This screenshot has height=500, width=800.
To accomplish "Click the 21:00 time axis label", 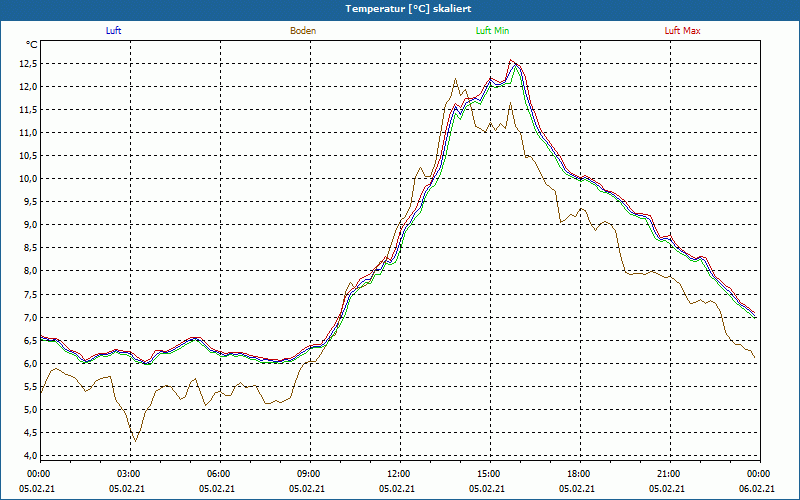I will pos(668,474).
